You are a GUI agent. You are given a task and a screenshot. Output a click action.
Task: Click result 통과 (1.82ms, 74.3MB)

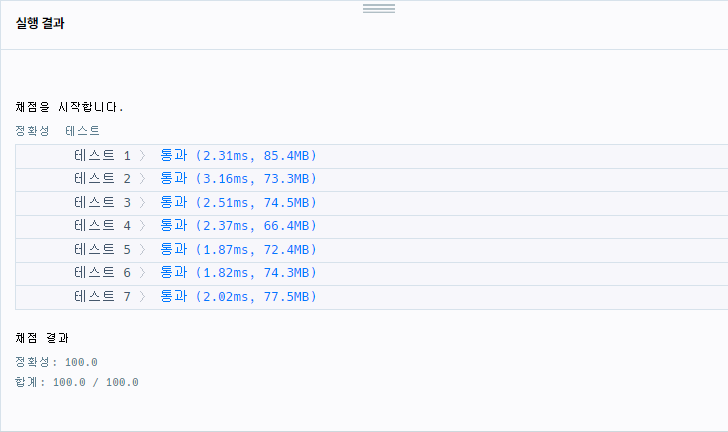tap(238, 272)
